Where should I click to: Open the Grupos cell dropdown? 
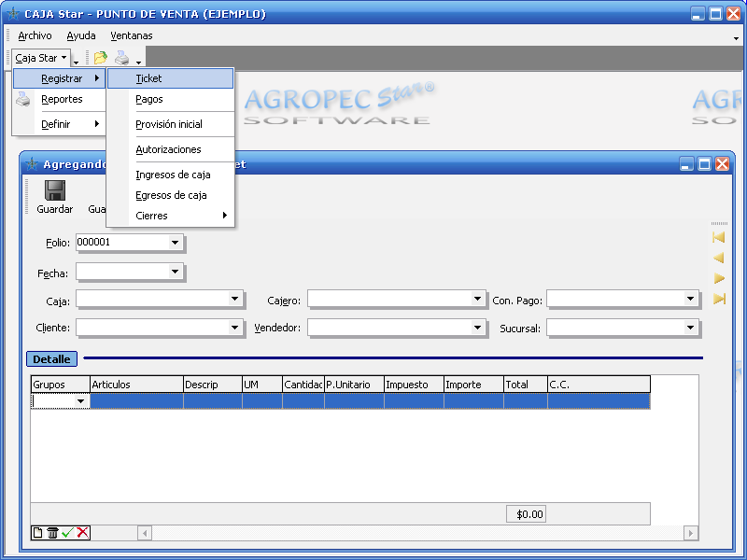coord(80,401)
